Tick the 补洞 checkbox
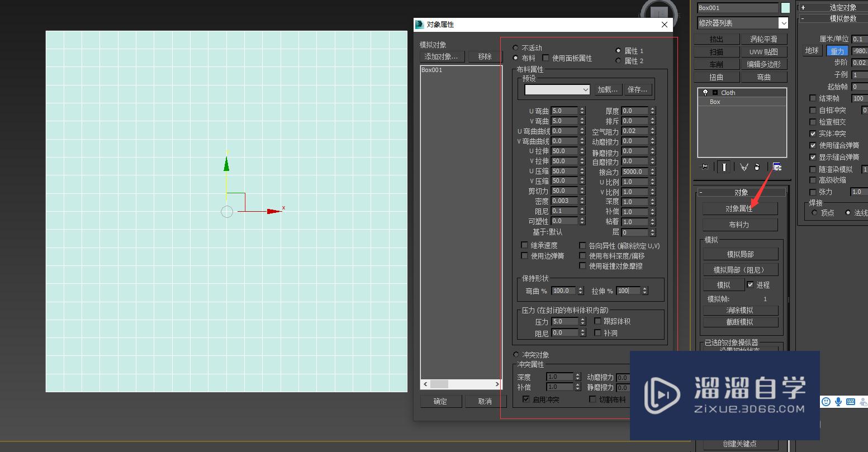The height and width of the screenshot is (452, 868). 597,332
